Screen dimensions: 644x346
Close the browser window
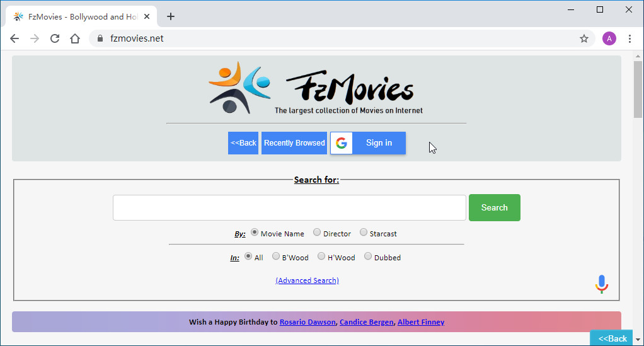629,9
